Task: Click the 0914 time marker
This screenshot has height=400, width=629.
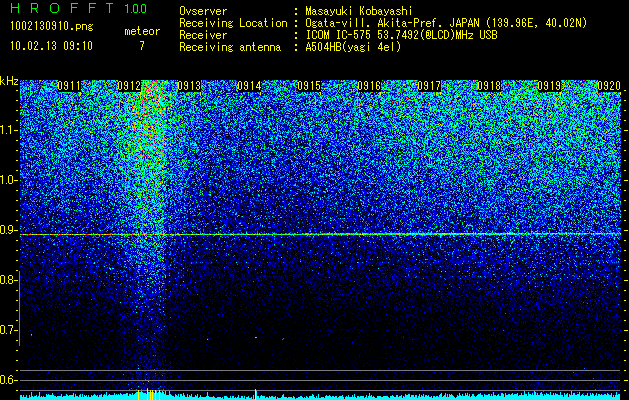Action: click(x=249, y=86)
